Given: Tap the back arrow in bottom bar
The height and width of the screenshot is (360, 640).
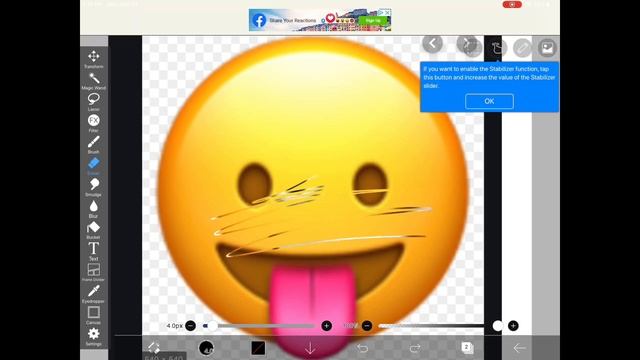Looking at the screenshot, I should (x=519, y=348).
